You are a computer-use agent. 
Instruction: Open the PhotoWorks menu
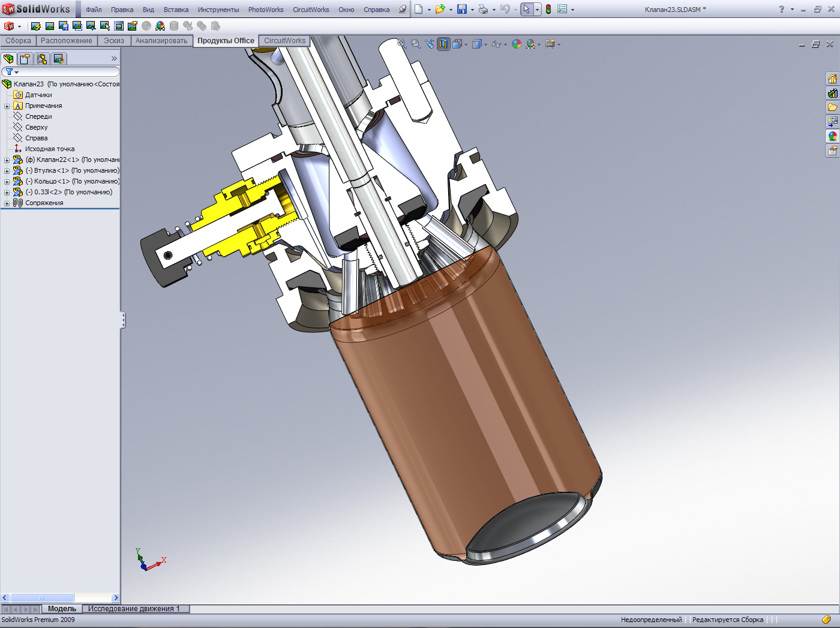coord(266,10)
